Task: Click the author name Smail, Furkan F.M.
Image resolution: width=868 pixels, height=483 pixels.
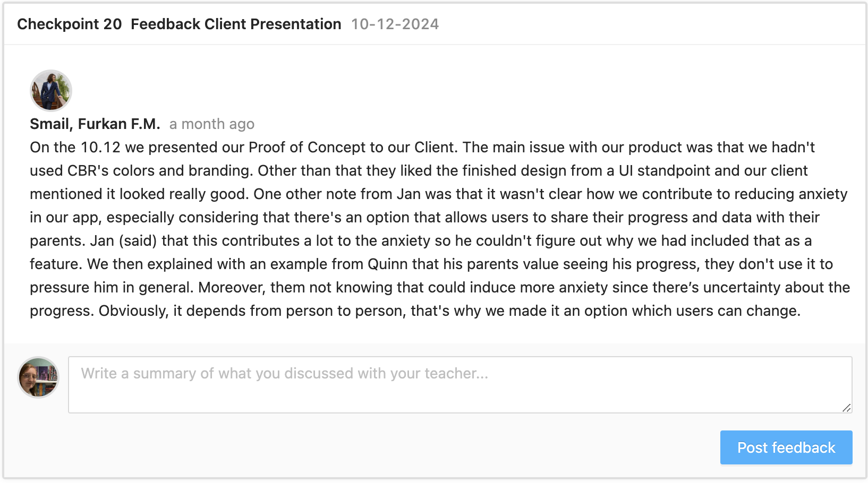Action: point(95,124)
